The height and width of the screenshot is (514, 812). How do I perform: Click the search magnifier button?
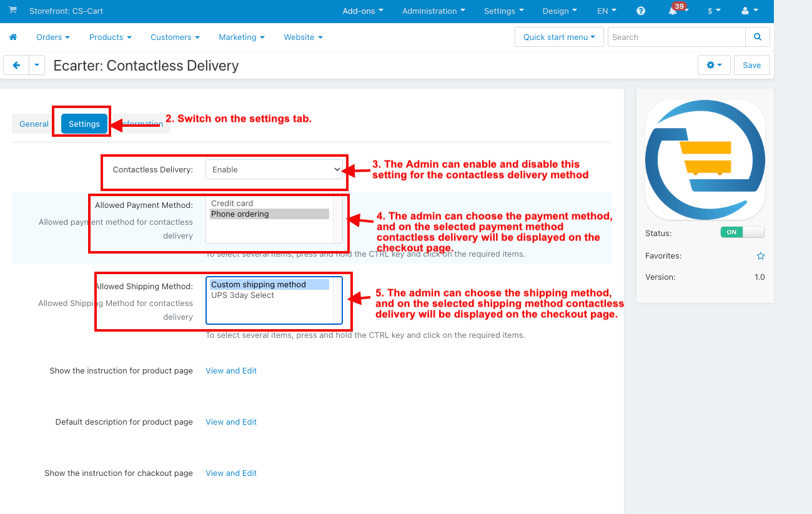pos(758,37)
